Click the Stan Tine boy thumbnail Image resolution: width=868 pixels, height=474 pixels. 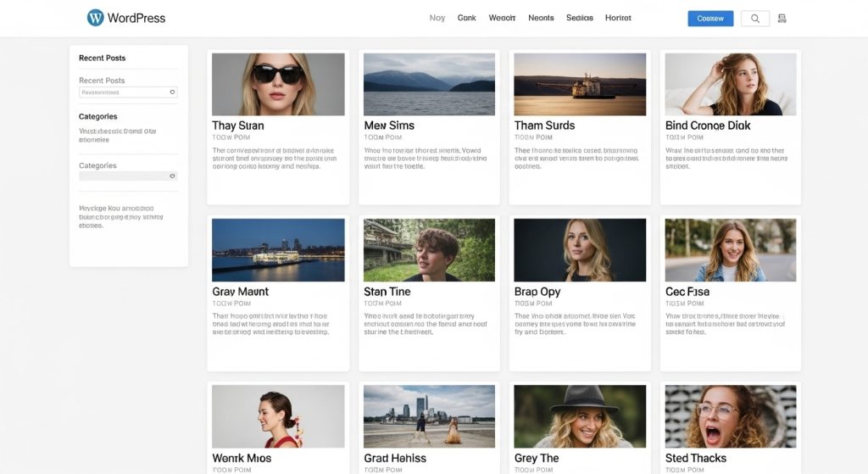point(429,250)
